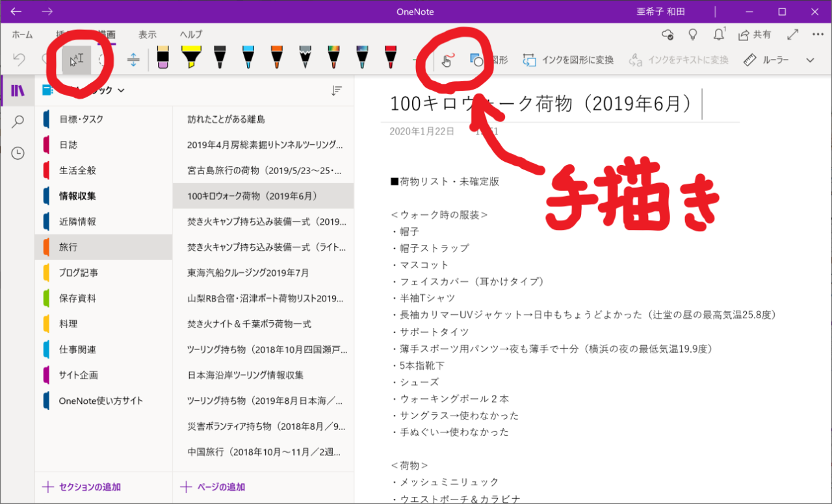Open the page 2019年4月房総素掘りトンネルツーリング

263,145
